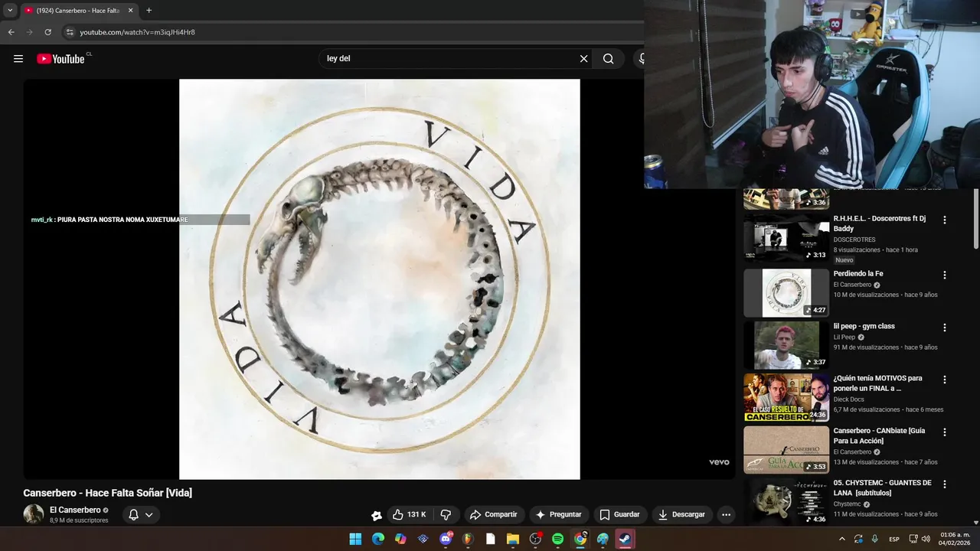Open options for CHYSTEMC Guantes de Lana

pos(944,484)
